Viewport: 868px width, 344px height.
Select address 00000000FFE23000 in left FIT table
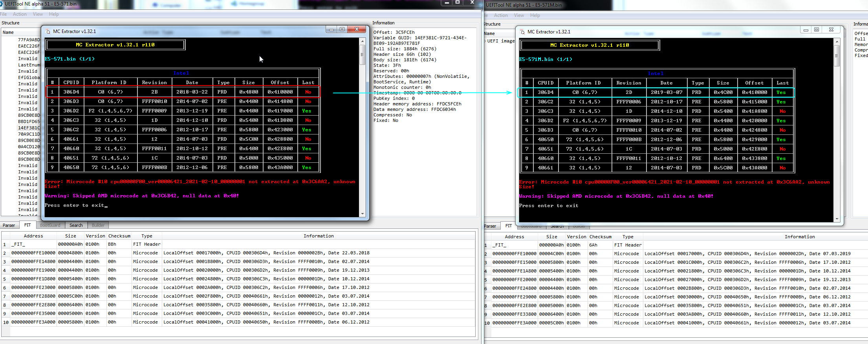pyautogui.click(x=33, y=287)
